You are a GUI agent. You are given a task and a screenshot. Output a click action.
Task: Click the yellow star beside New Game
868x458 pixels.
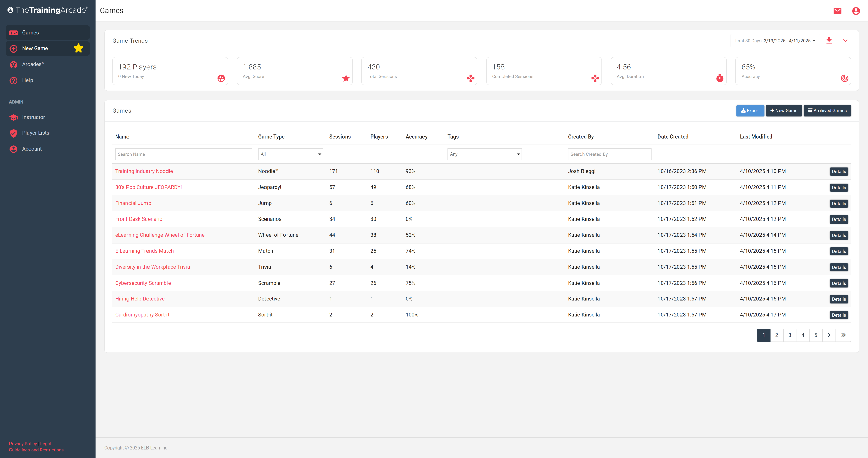[78, 48]
